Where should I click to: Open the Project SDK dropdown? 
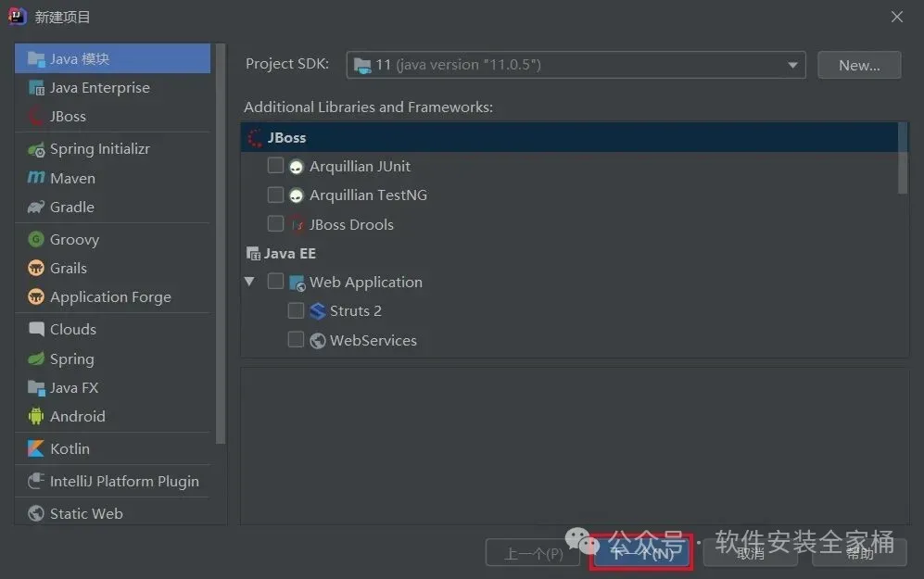(576, 65)
